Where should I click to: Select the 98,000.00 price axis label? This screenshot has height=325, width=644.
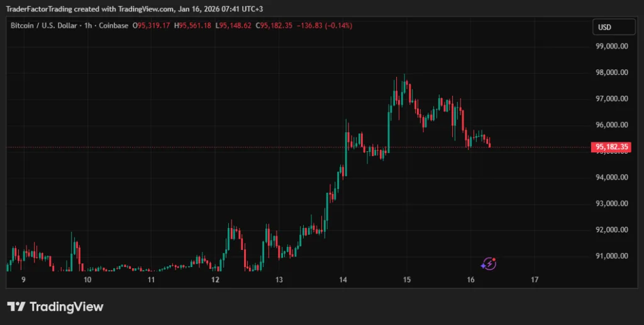[x=611, y=72]
